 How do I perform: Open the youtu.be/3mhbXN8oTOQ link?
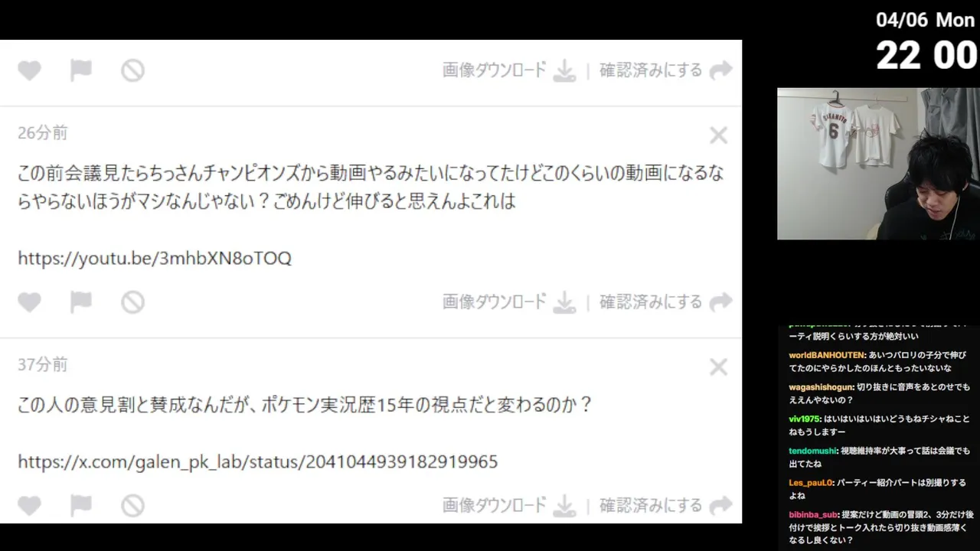point(155,259)
